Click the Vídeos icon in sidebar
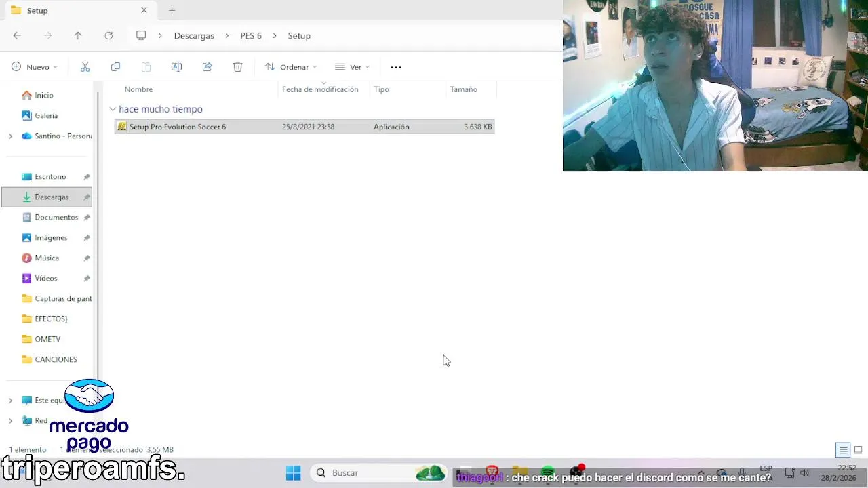The height and width of the screenshot is (488, 868). click(x=26, y=278)
